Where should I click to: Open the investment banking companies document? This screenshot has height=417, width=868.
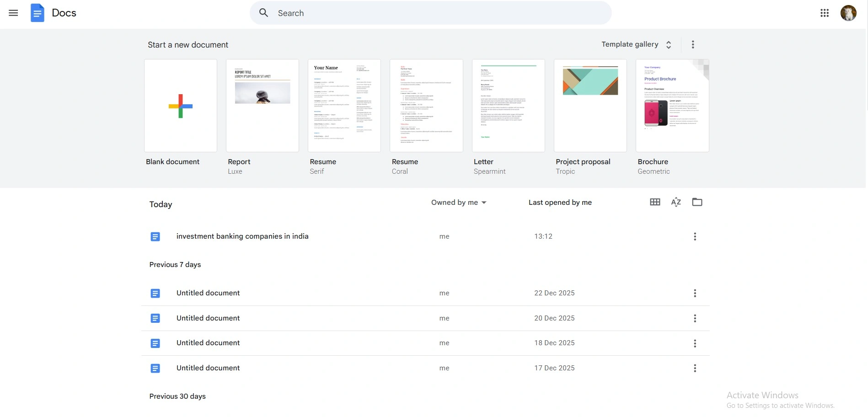242,236
